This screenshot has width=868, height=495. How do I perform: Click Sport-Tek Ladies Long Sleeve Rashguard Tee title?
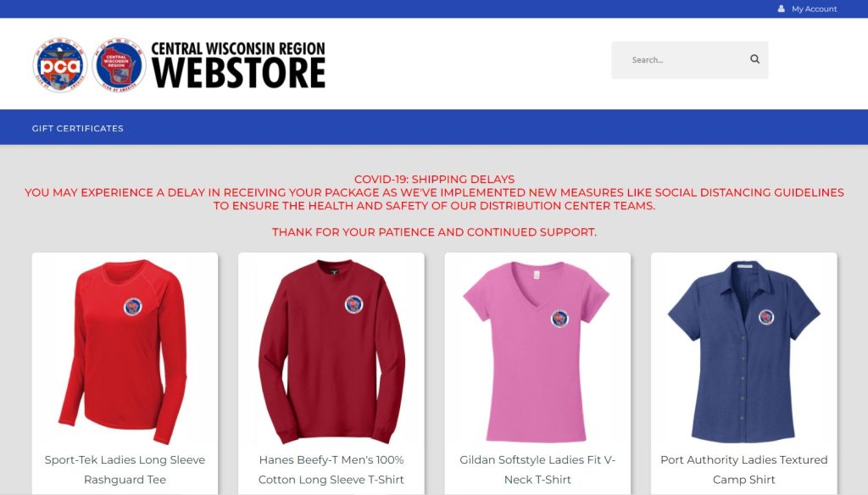125,470
